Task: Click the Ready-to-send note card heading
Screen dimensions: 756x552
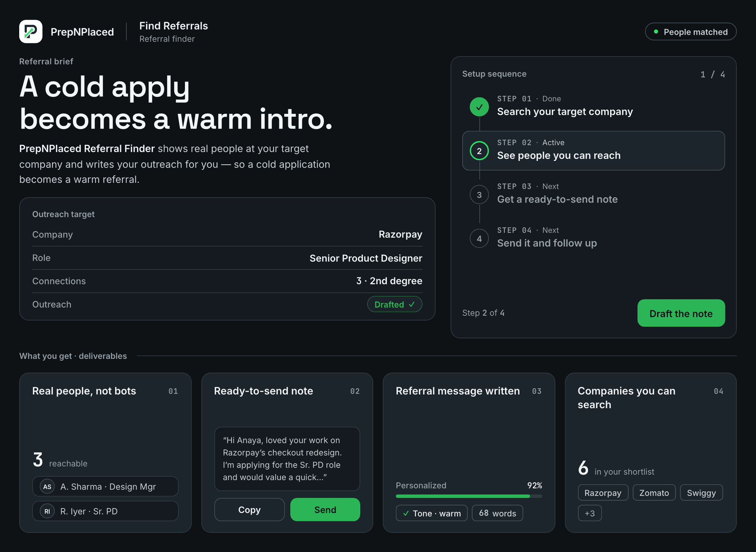Action: click(264, 391)
